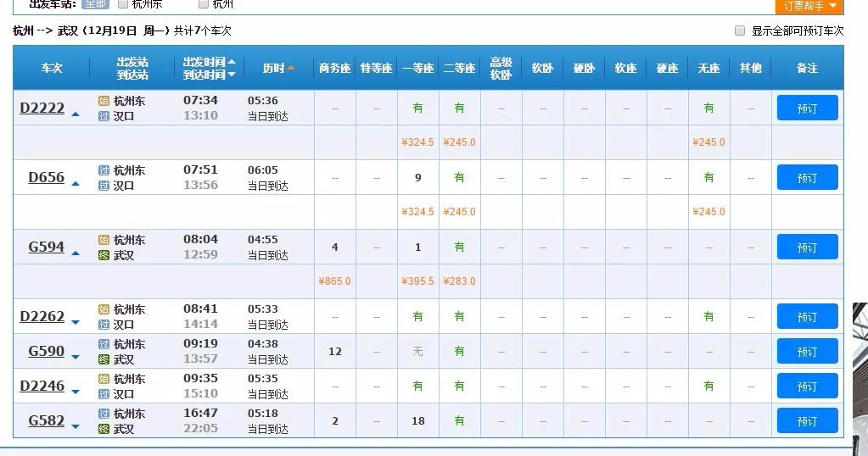The width and height of the screenshot is (868, 456).
Task: Open train D2246 link
Action: [42, 386]
